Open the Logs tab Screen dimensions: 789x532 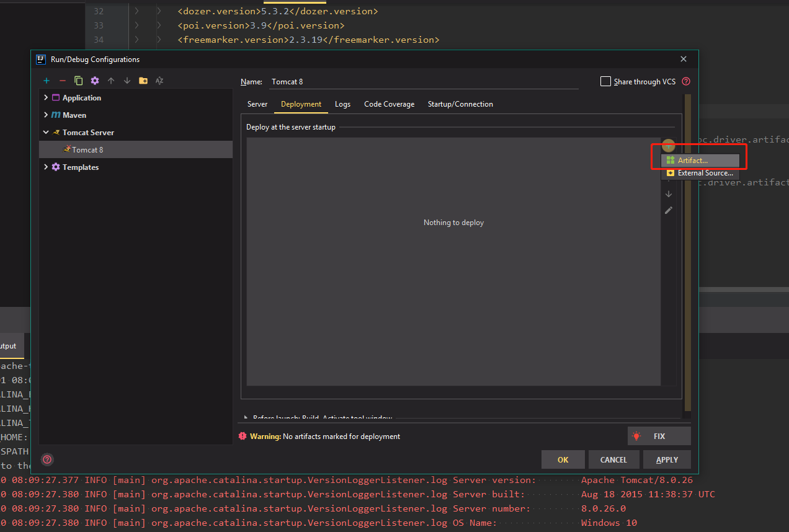(x=342, y=104)
